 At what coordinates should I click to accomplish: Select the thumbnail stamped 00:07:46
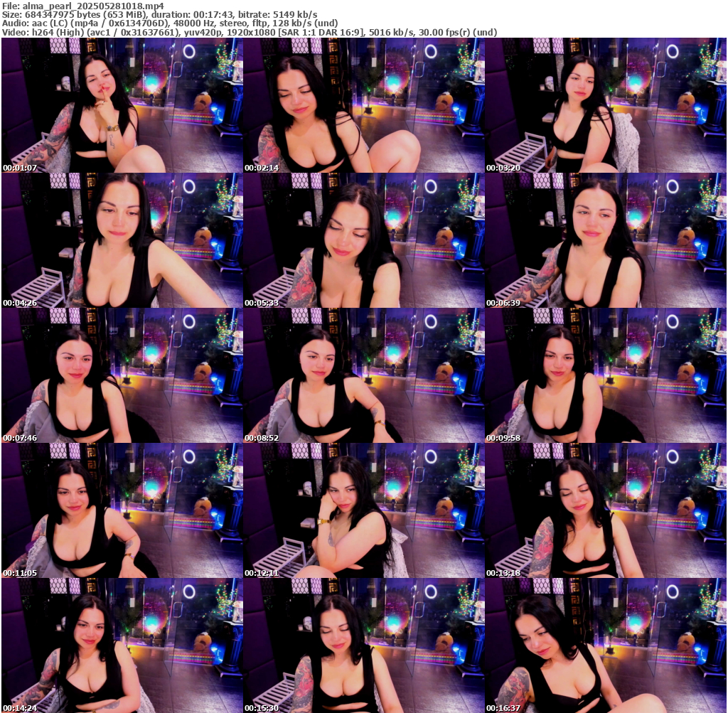tap(122, 375)
